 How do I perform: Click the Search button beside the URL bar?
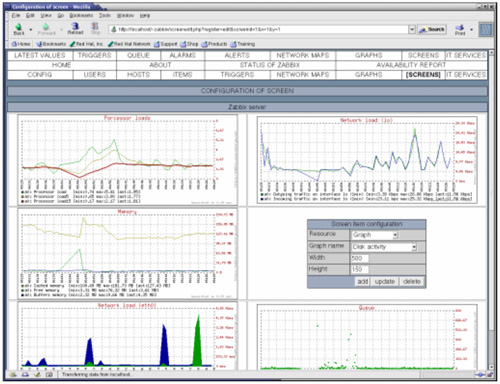[x=432, y=29]
